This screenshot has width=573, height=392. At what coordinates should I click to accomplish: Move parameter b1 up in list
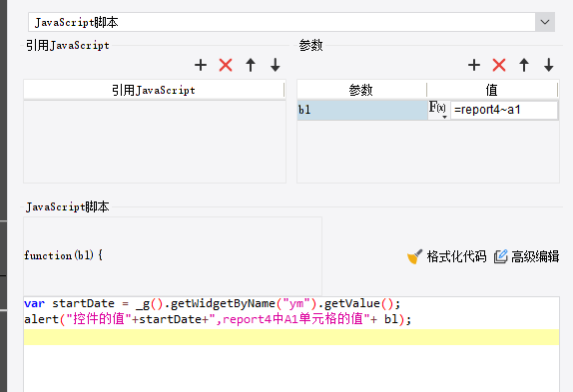tap(524, 65)
